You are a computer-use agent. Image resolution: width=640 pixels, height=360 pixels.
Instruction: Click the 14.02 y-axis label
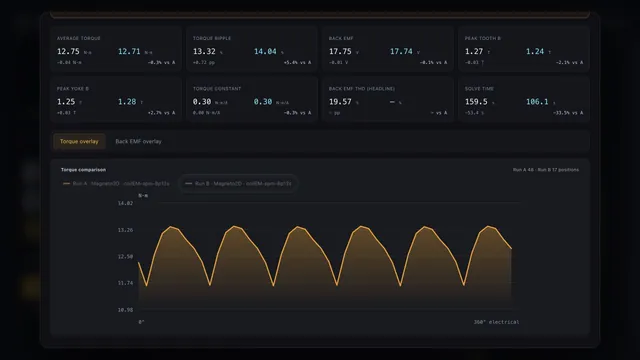pyautogui.click(x=125, y=203)
